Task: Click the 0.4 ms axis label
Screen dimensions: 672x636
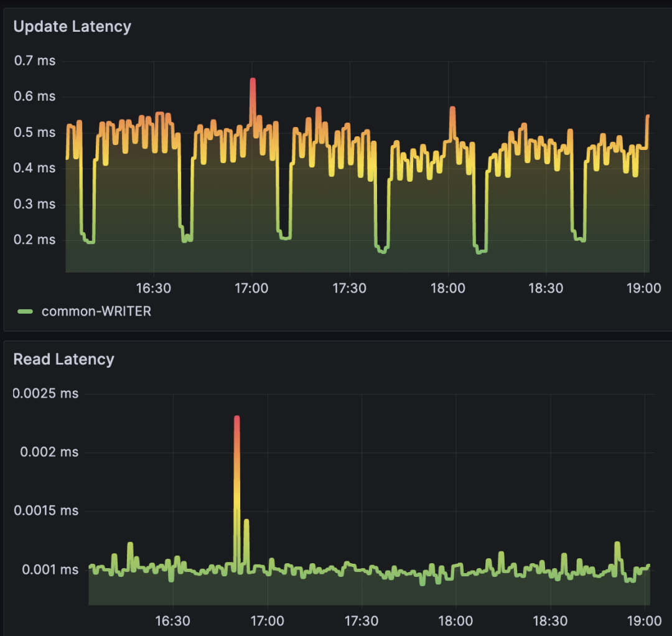Action: [x=35, y=167]
